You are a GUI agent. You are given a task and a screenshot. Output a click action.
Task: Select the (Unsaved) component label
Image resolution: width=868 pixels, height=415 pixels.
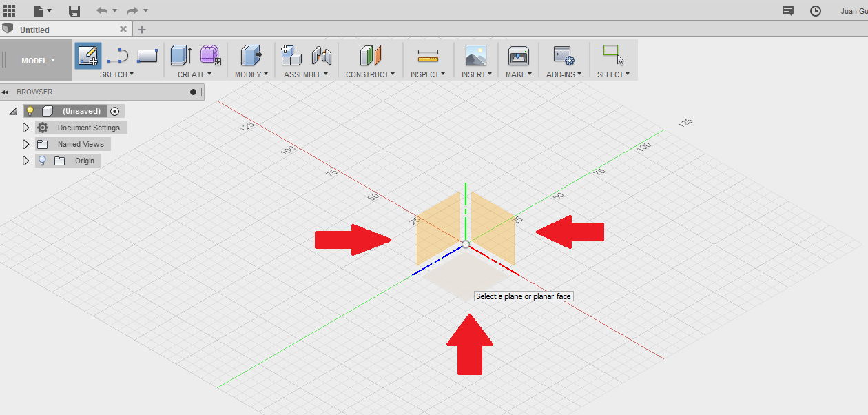pyautogui.click(x=81, y=111)
